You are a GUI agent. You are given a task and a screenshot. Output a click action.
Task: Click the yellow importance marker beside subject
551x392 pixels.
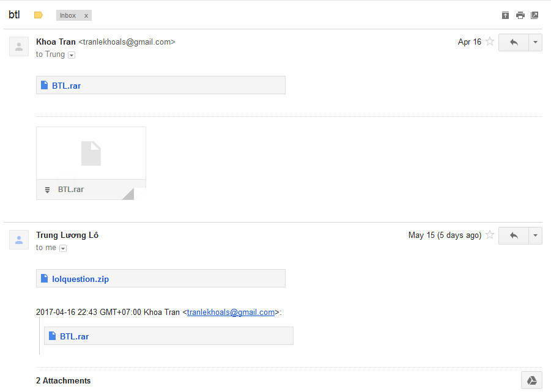[39, 15]
